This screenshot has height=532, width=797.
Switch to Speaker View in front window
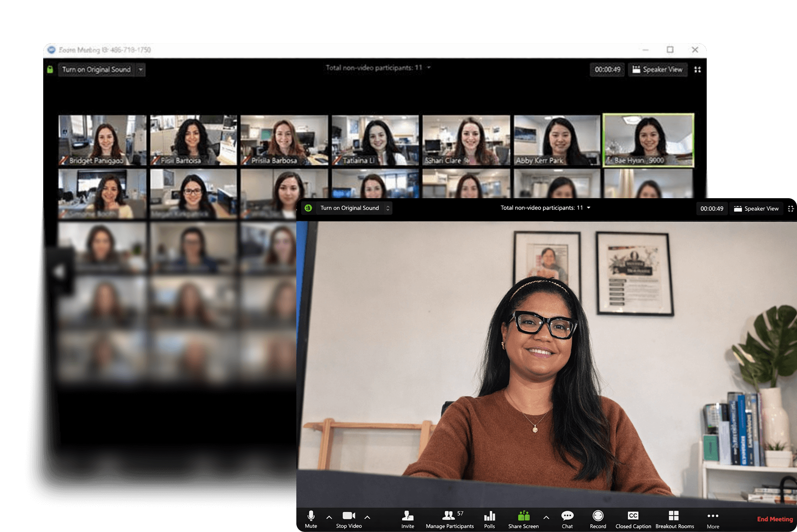756,209
